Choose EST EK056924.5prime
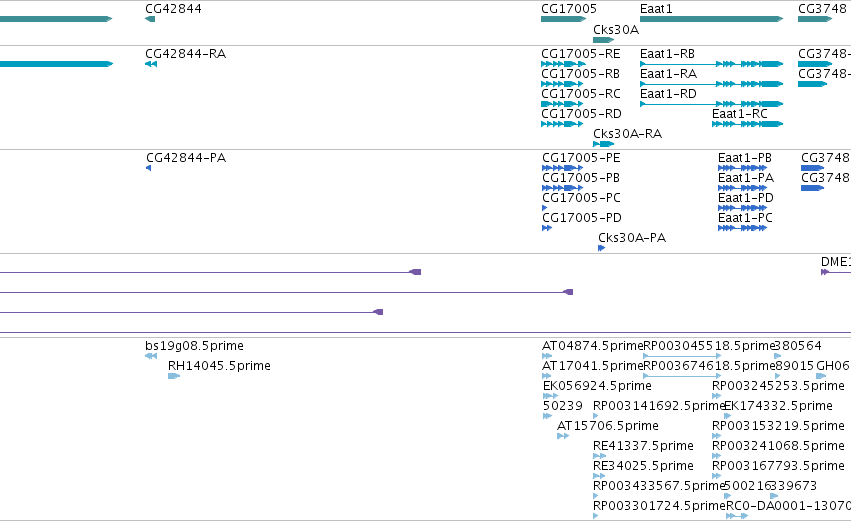 click(x=597, y=386)
